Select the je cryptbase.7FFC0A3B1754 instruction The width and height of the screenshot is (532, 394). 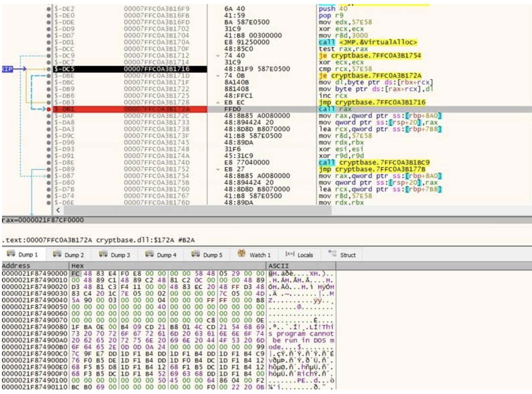(x=370, y=56)
